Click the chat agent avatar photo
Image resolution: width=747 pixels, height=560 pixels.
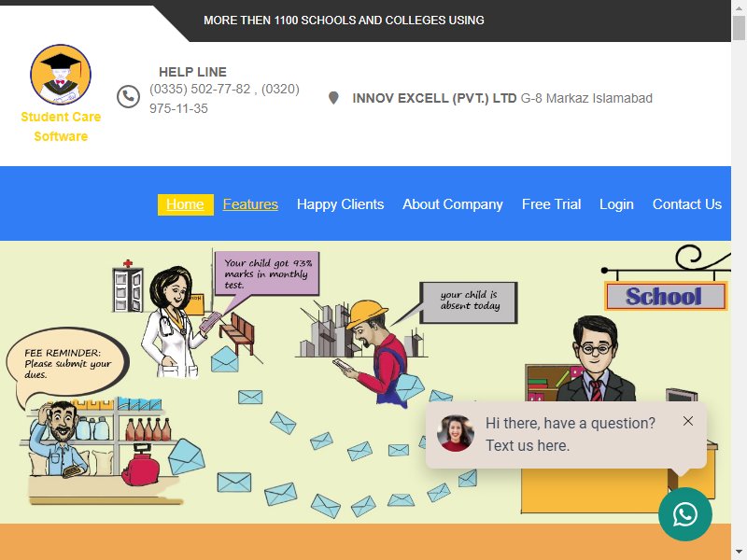(456, 433)
